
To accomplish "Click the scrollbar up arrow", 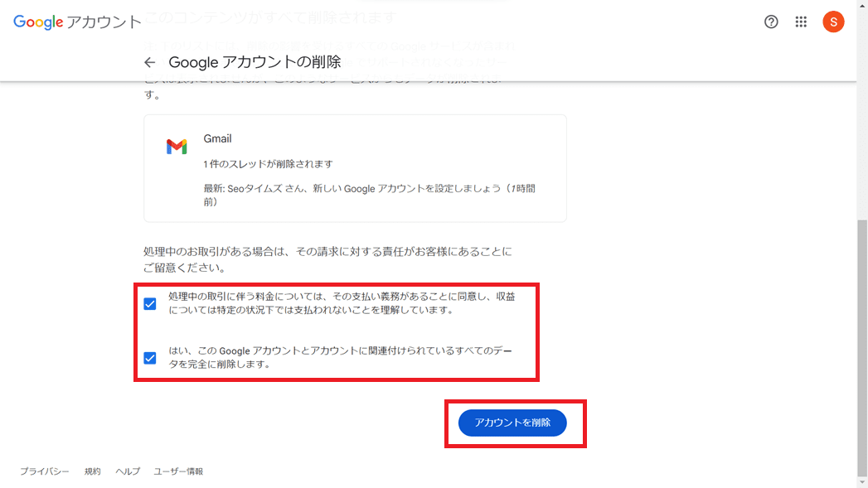I will coord(862,4).
